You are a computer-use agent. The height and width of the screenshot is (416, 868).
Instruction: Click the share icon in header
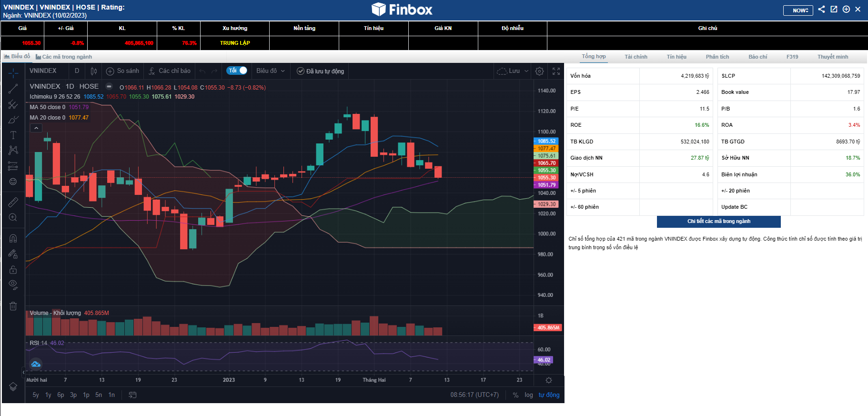tap(821, 9)
